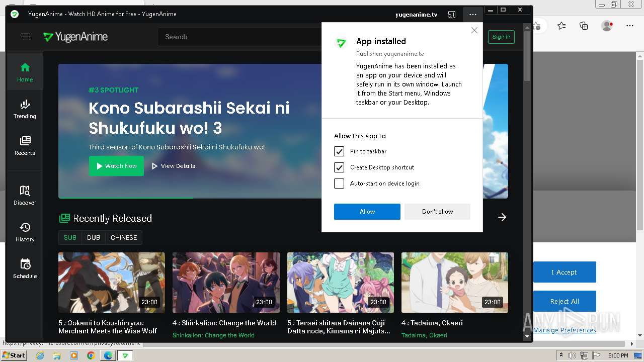
Task: Click I Accept in background cookie banner
Action: coord(565,272)
